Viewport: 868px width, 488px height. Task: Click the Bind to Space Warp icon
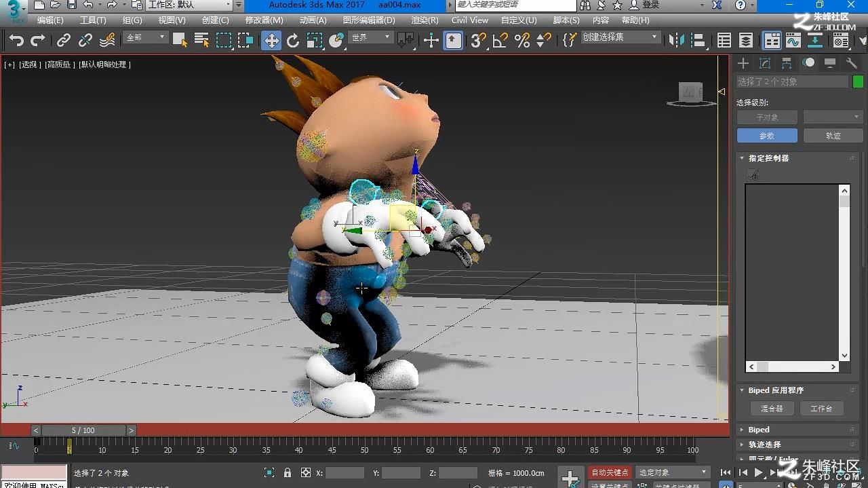coord(107,41)
